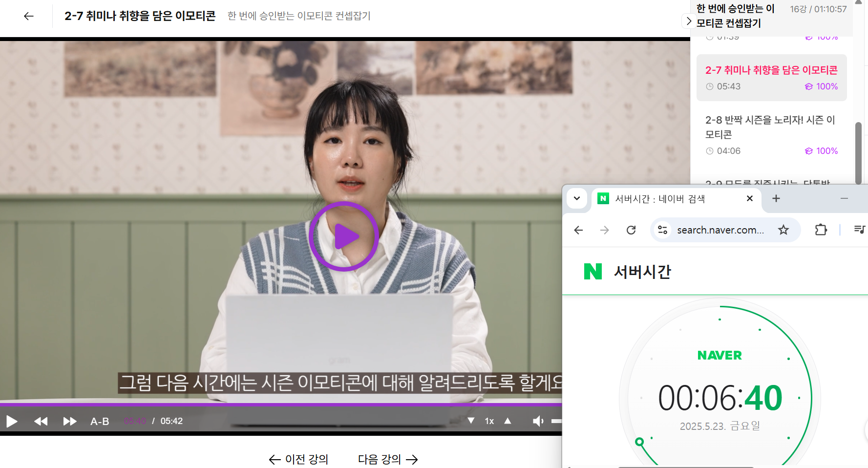The height and width of the screenshot is (468, 868).
Task: Click 16강 / 01:10:57 course summary text
Action: (x=818, y=9)
